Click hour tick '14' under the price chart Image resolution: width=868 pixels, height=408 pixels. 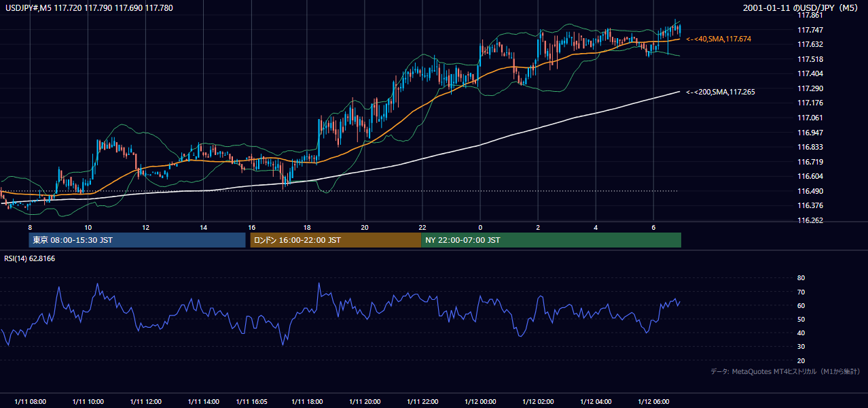pyautogui.click(x=204, y=227)
